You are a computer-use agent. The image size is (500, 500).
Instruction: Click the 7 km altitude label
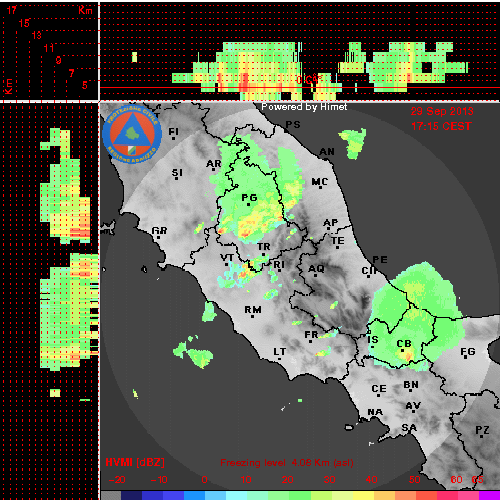pyautogui.click(x=72, y=73)
